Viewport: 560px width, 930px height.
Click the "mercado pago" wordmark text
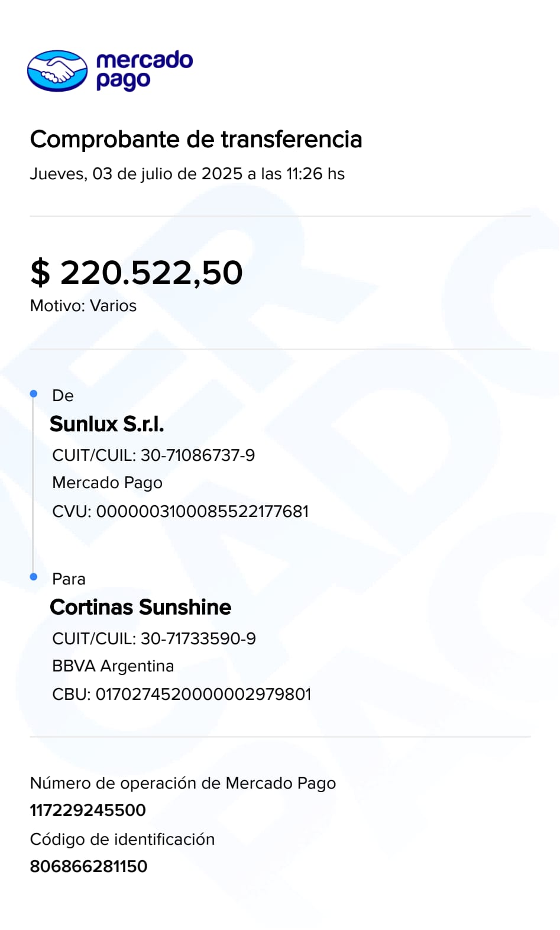[x=144, y=70]
